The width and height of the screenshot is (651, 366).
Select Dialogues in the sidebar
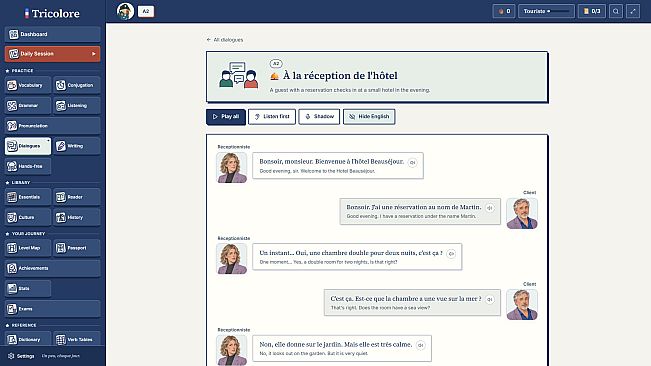point(28,146)
